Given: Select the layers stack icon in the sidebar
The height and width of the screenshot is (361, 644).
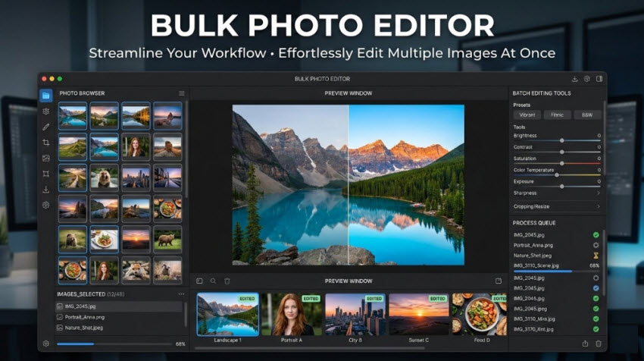Looking at the screenshot, I should [x=46, y=111].
